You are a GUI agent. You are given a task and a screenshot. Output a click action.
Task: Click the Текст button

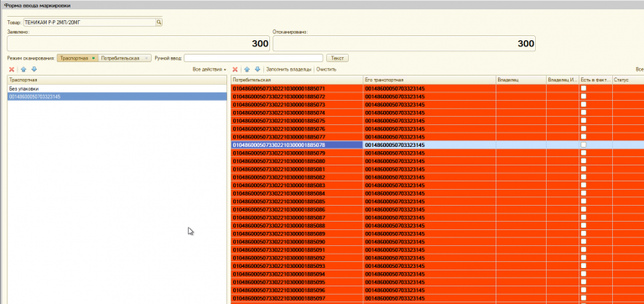(x=337, y=58)
